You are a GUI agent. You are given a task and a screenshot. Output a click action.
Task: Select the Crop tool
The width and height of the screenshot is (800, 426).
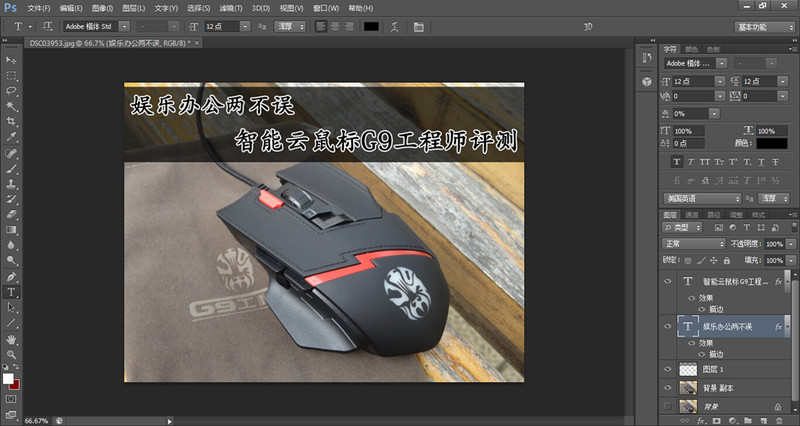point(11,121)
